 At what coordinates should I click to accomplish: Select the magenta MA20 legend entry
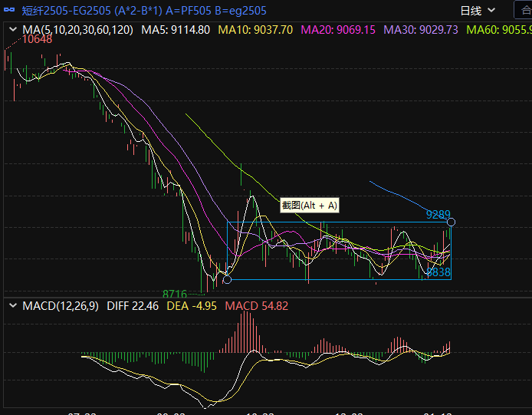338,30
